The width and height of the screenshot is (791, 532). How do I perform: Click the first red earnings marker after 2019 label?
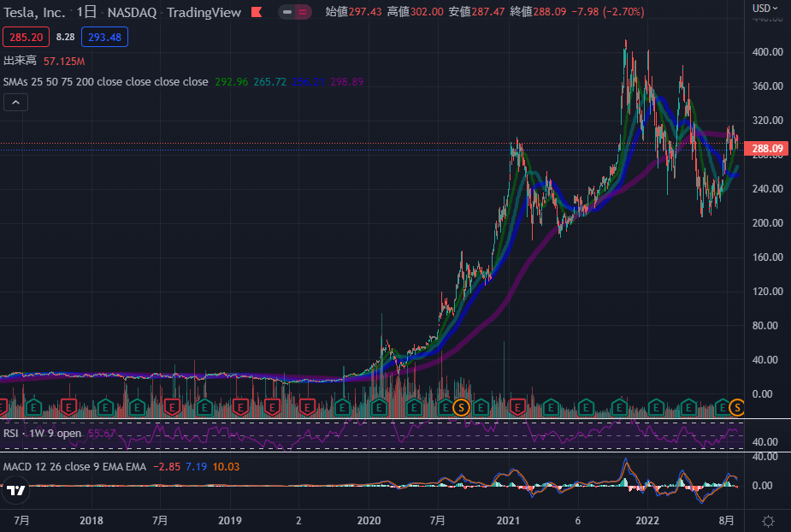click(x=240, y=407)
